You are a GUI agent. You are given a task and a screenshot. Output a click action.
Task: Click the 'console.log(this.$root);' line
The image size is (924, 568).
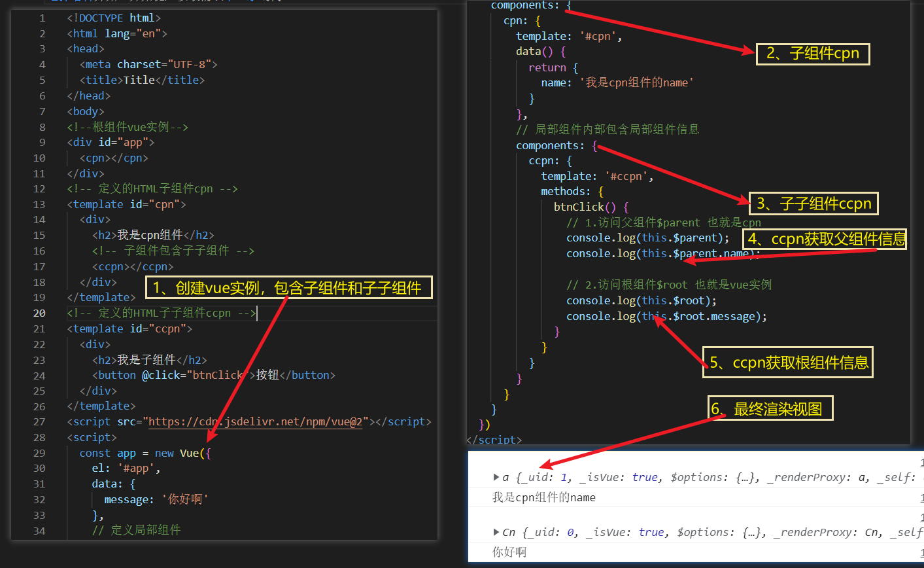(x=642, y=300)
